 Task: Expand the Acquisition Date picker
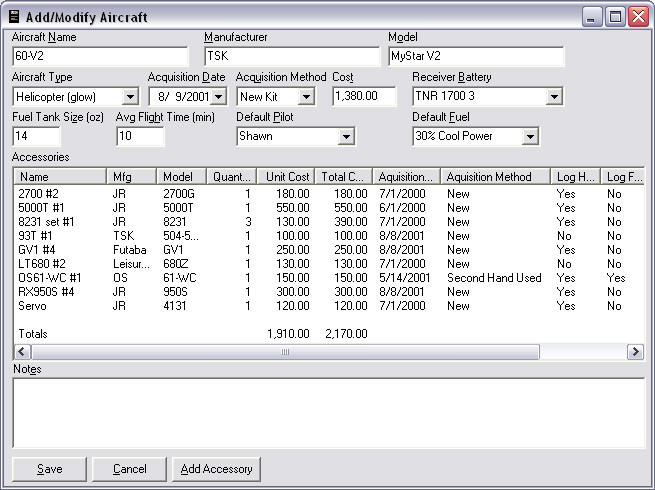218,97
